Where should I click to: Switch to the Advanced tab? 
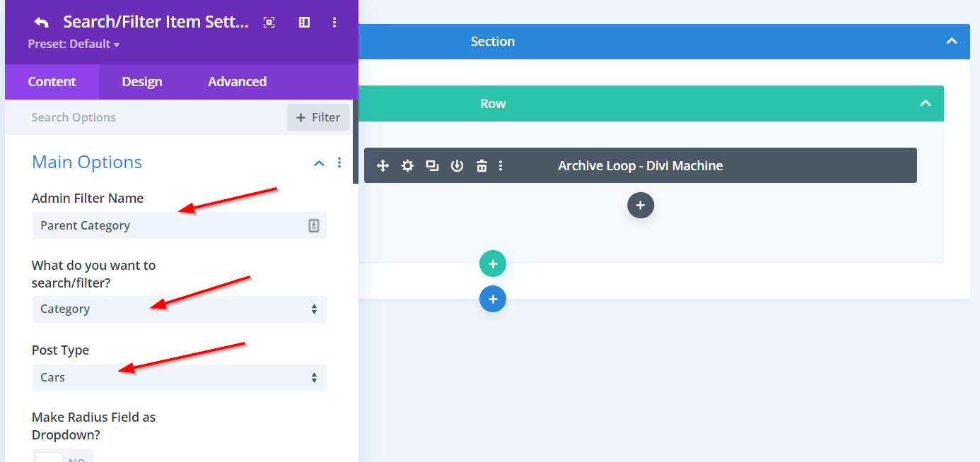click(237, 82)
